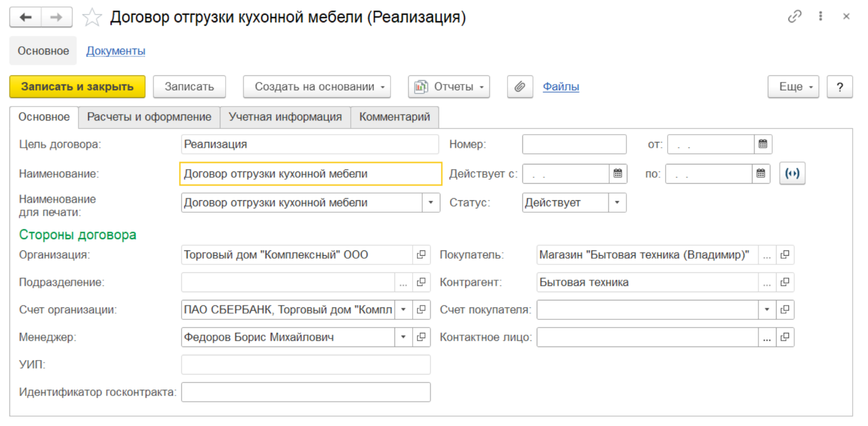Copy link using the chain icon
This screenshot has width=868, height=426.
(x=794, y=17)
